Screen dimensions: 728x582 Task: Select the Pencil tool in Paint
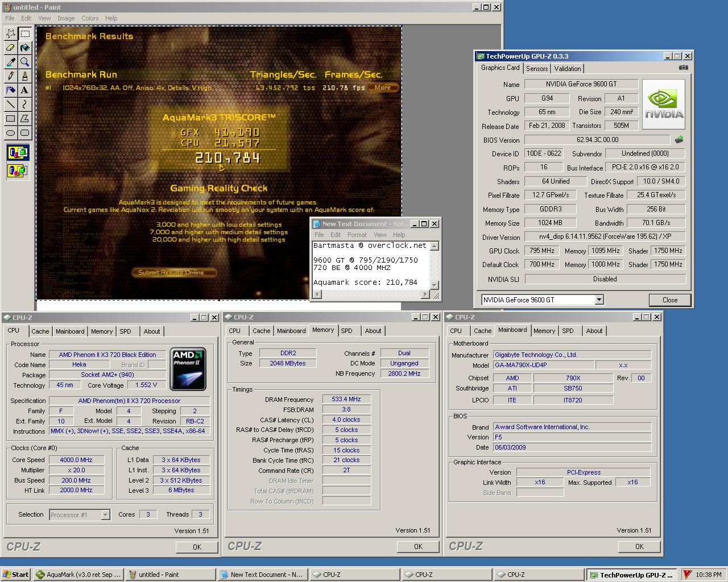click(10, 76)
